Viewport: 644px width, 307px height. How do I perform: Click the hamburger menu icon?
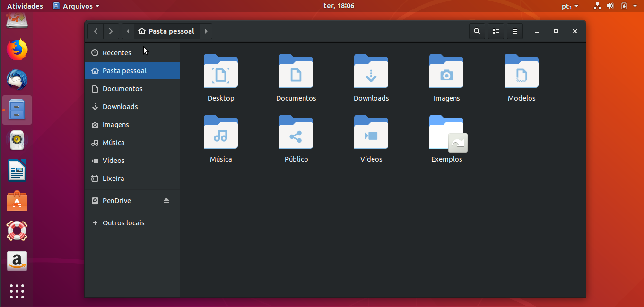(514, 31)
